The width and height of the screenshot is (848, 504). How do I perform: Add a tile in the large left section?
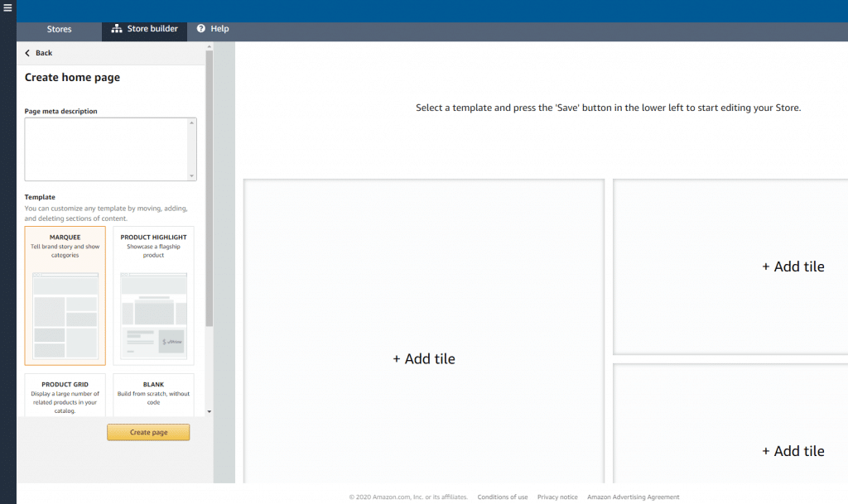(x=424, y=359)
